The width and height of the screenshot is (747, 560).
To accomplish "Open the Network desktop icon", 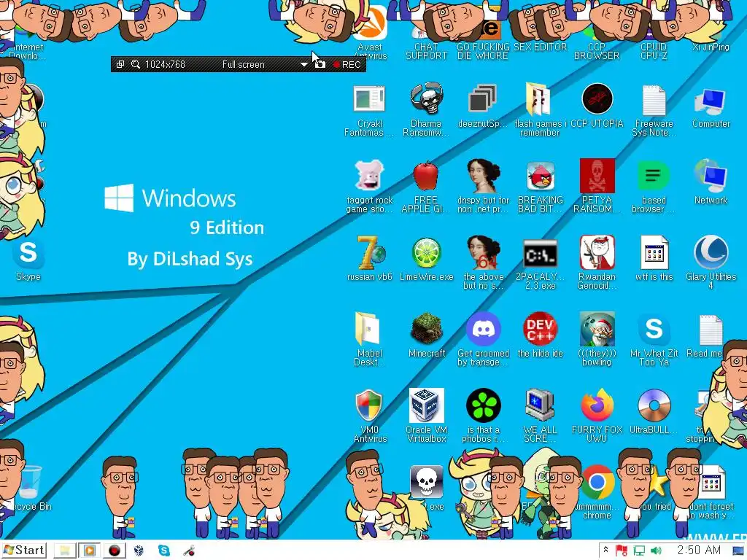I will click(x=711, y=176).
